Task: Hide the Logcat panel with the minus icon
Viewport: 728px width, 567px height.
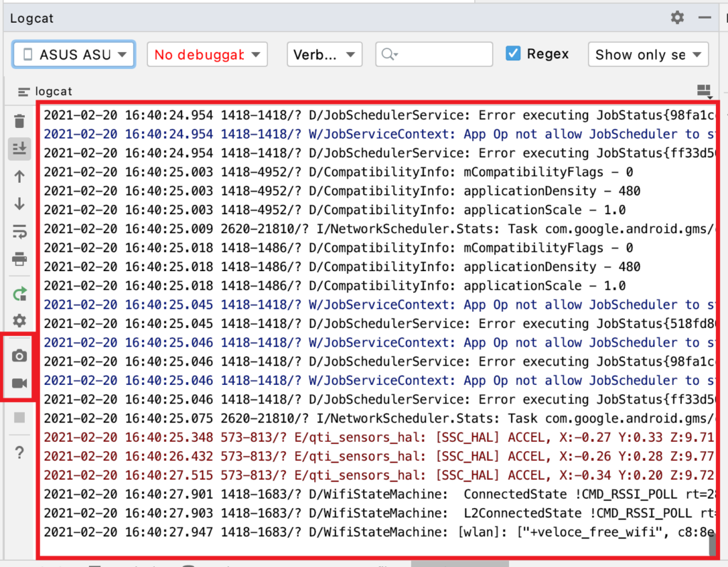Action: pyautogui.click(x=705, y=18)
